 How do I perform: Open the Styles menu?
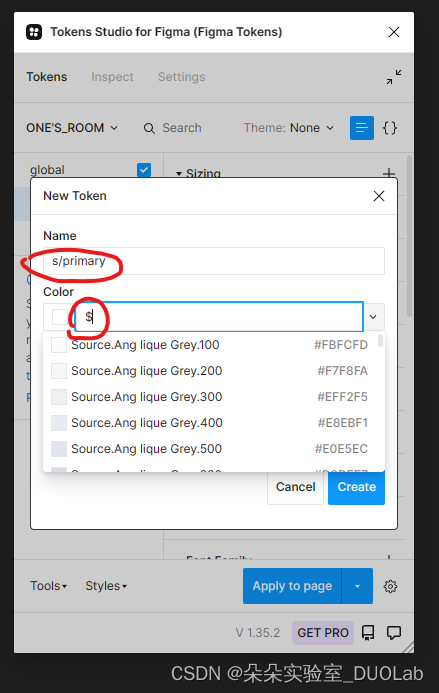coord(106,586)
